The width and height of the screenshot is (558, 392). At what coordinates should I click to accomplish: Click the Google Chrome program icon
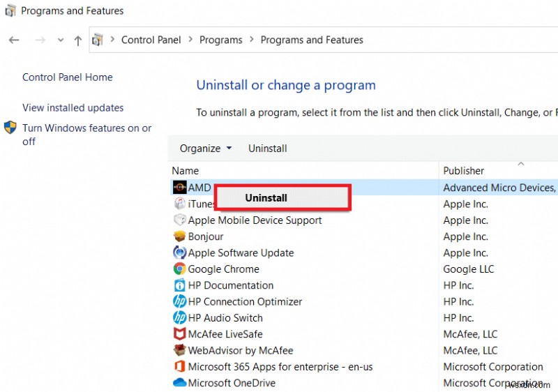pos(179,269)
